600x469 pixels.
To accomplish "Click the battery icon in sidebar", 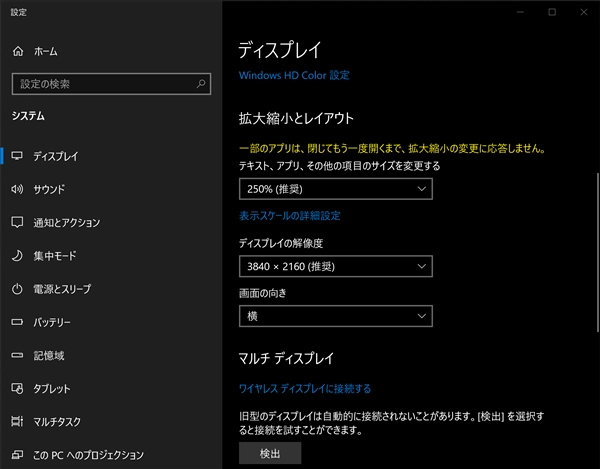I will click(x=17, y=322).
